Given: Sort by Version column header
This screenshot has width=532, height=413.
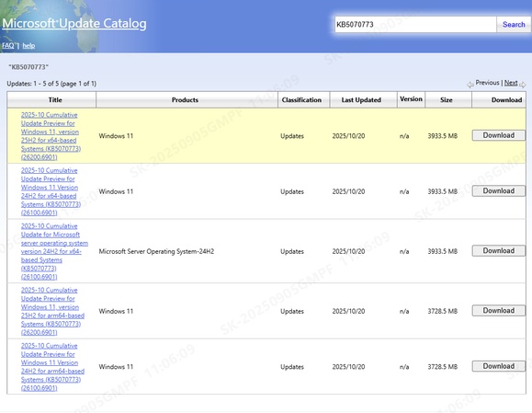Looking at the screenshot, I should click(411, 99).
